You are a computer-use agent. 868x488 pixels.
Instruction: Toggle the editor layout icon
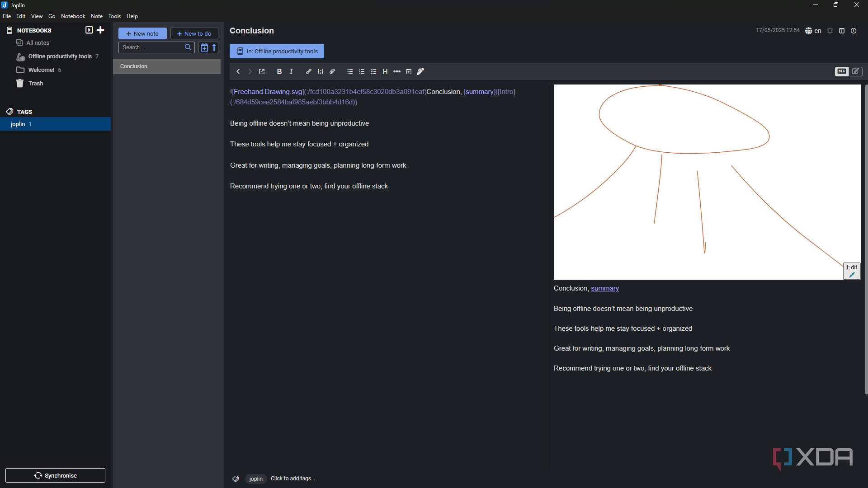coord(842,31)
